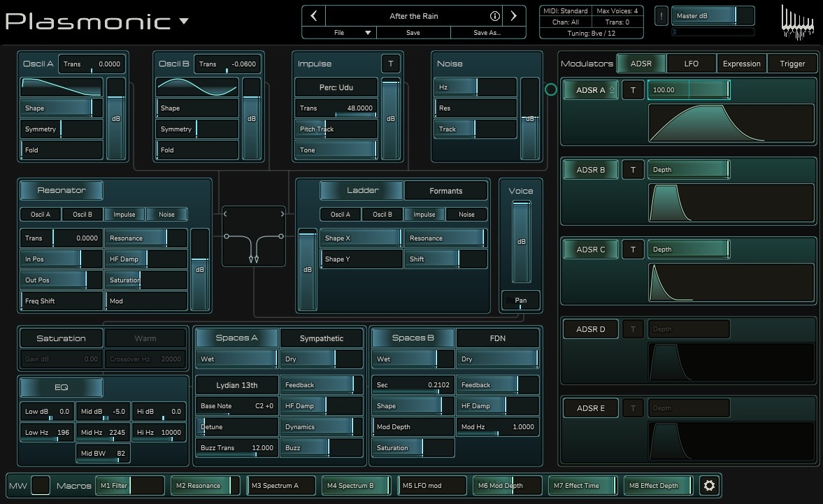Open the Warm saturation type selector
823x504 pixels.
145,338
